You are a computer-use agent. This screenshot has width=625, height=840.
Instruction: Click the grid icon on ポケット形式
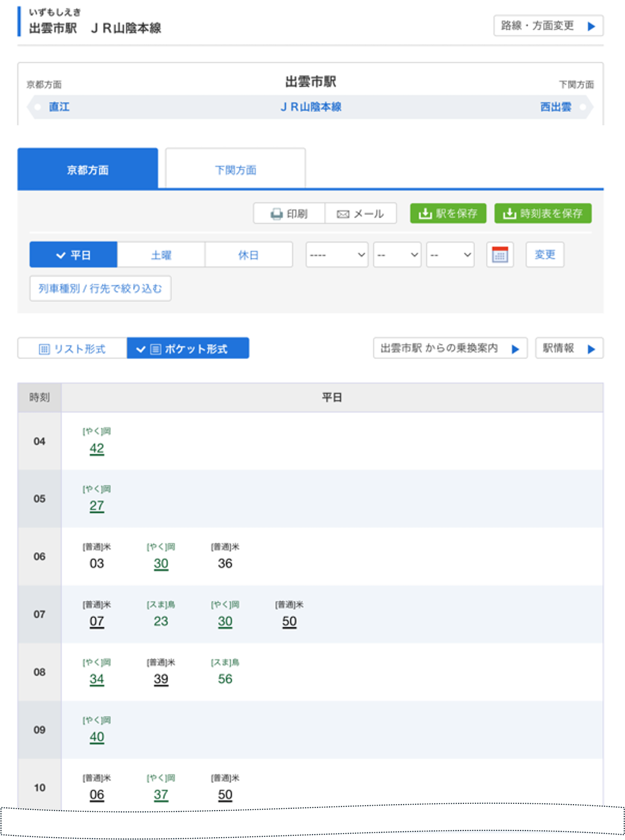tap(155, 349)
